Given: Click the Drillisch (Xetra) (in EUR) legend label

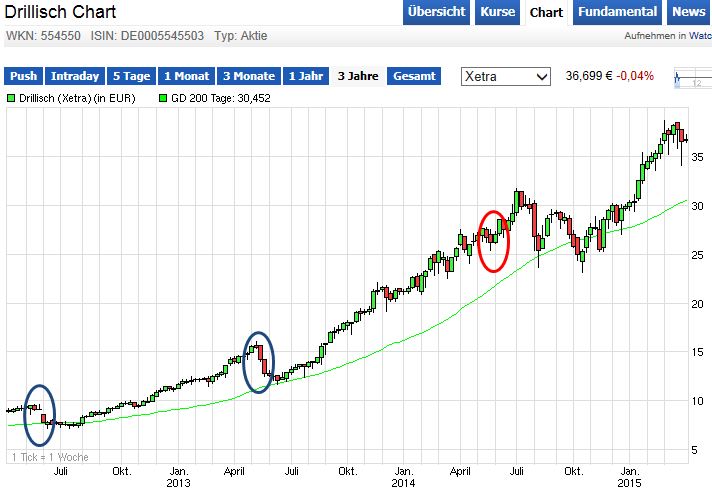Looking at the screenshot, I should point(77,98).
